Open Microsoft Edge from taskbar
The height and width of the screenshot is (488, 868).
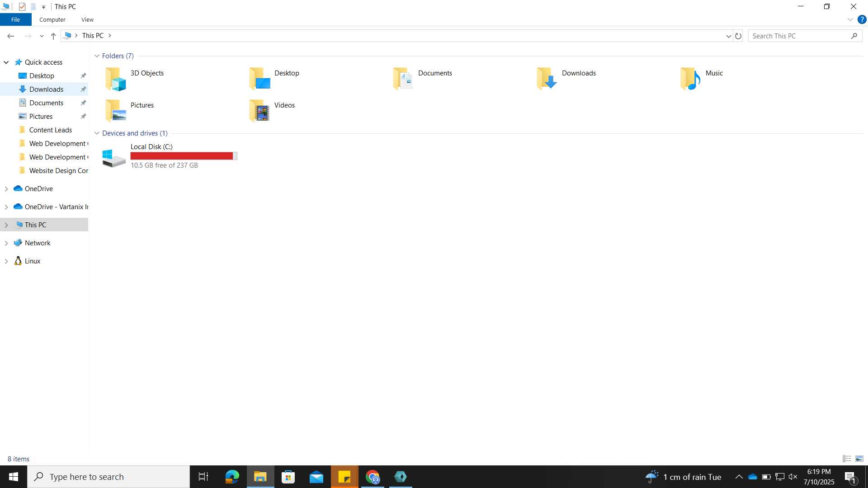pyautogui.click(x=232, y=477)
